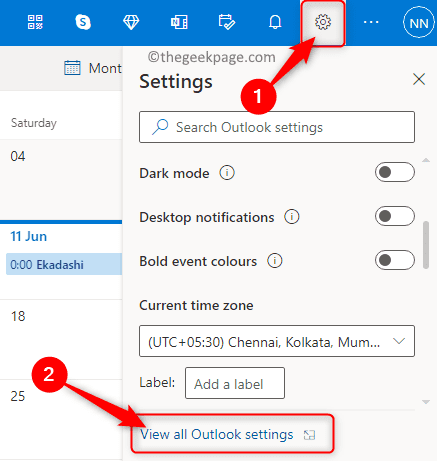Click the Settings panel vertical scrollbar
Image resolution: width=437 pixels, height=461 pixels.
pyautogui.click(x=426, y=244)
